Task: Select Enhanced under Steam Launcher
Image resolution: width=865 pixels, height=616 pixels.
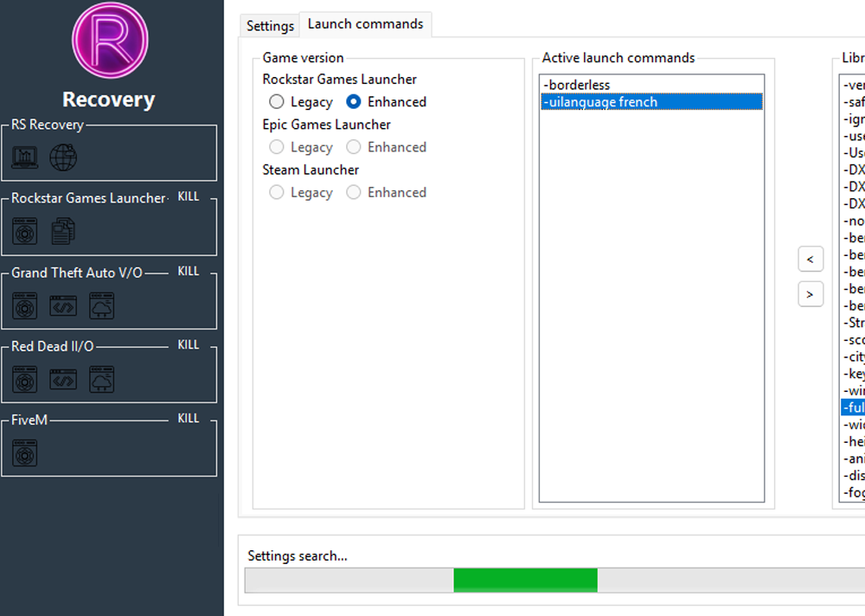Action: (353, 192)
